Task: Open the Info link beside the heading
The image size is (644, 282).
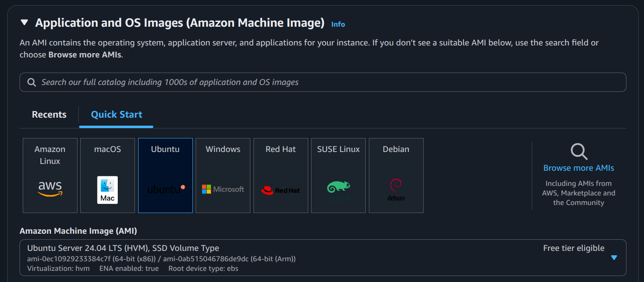Action: [338, 24]
